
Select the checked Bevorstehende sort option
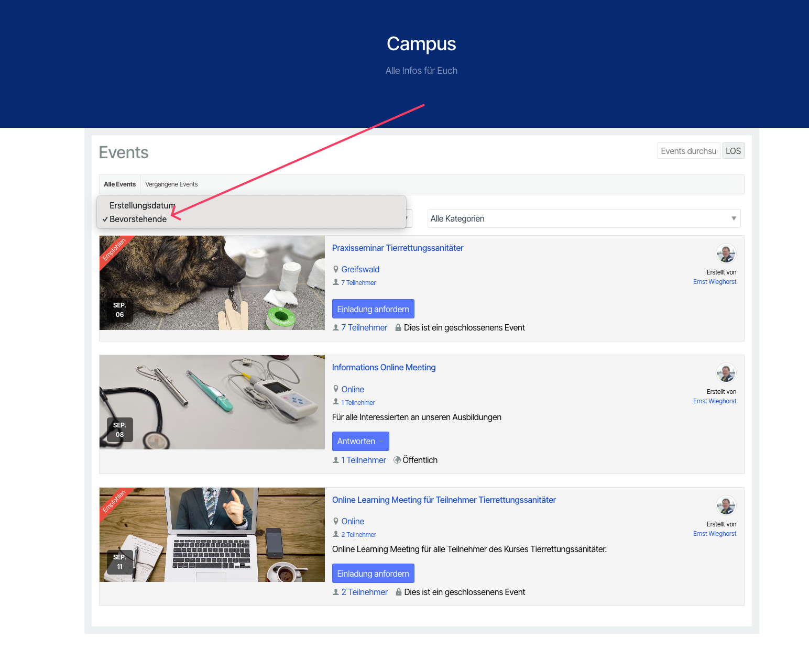(x=138, y=219)
